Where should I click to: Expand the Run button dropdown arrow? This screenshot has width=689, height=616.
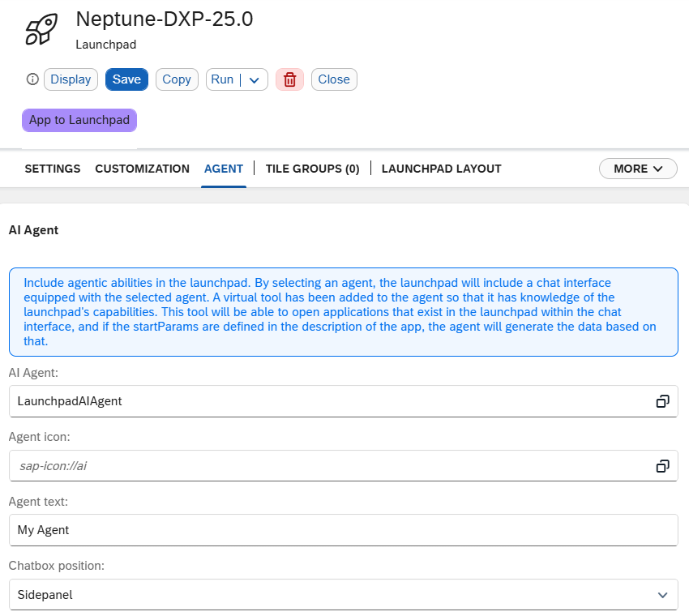pyautogui.click(x=254, y=80)
